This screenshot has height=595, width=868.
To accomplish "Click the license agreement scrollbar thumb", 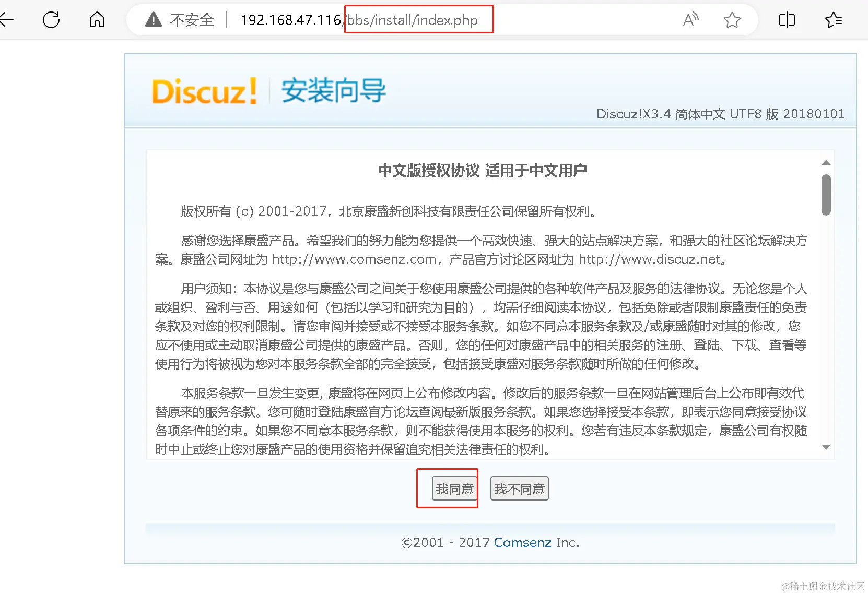I will point(826,195).
